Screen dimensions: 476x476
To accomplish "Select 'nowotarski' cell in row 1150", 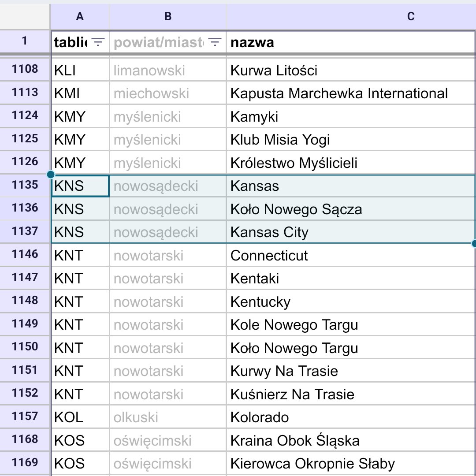I will (168, 348).
